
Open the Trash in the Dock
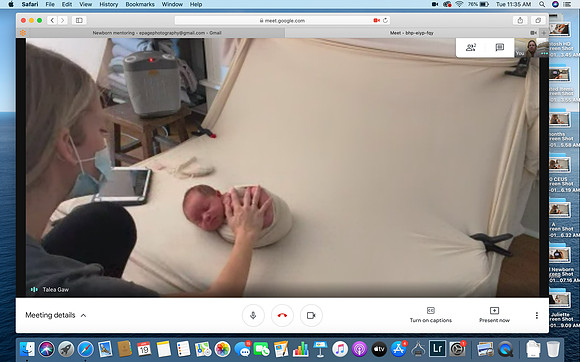(x=553, y=349)
